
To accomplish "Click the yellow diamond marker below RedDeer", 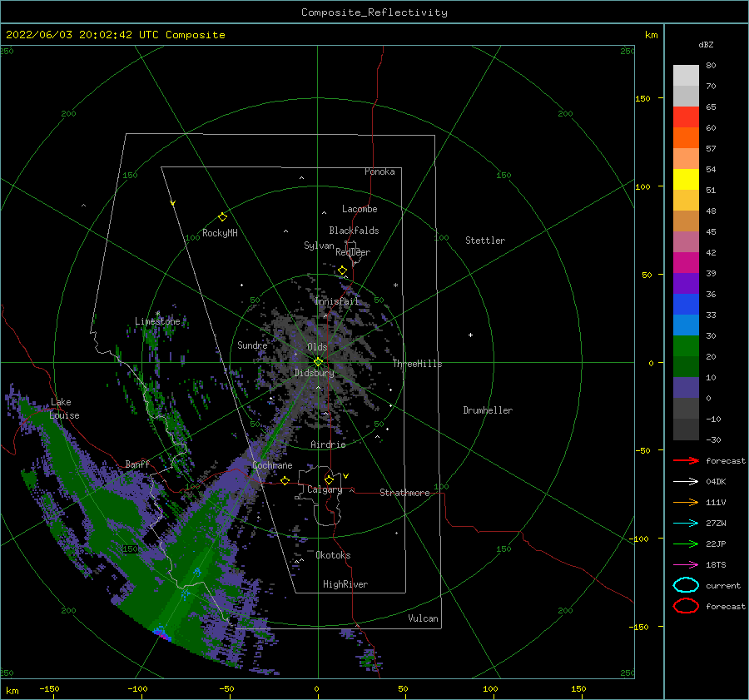I will 342,271.
